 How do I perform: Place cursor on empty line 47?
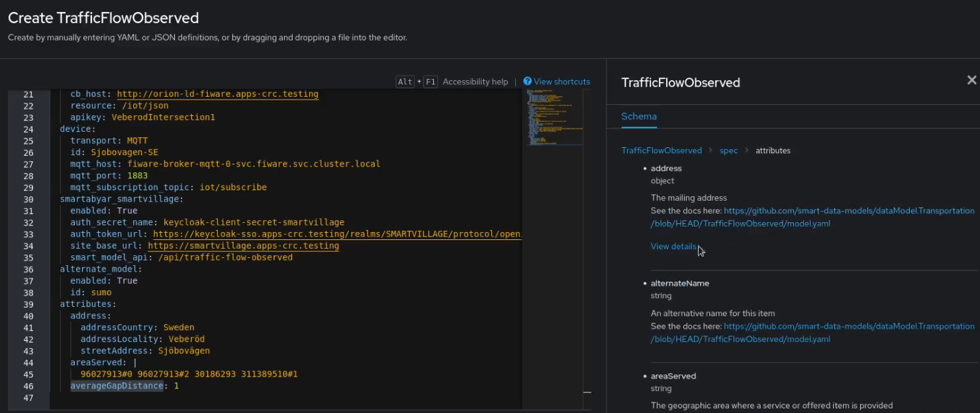(285, 398)
